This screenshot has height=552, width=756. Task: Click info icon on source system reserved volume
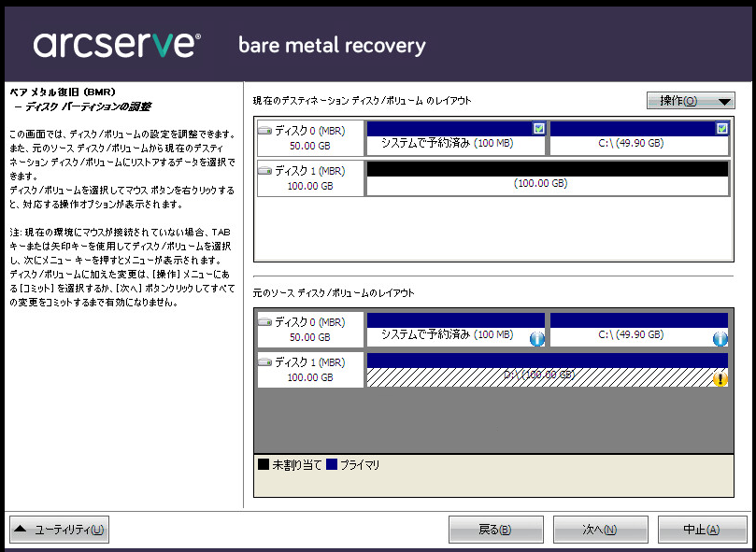click(536, 339)
